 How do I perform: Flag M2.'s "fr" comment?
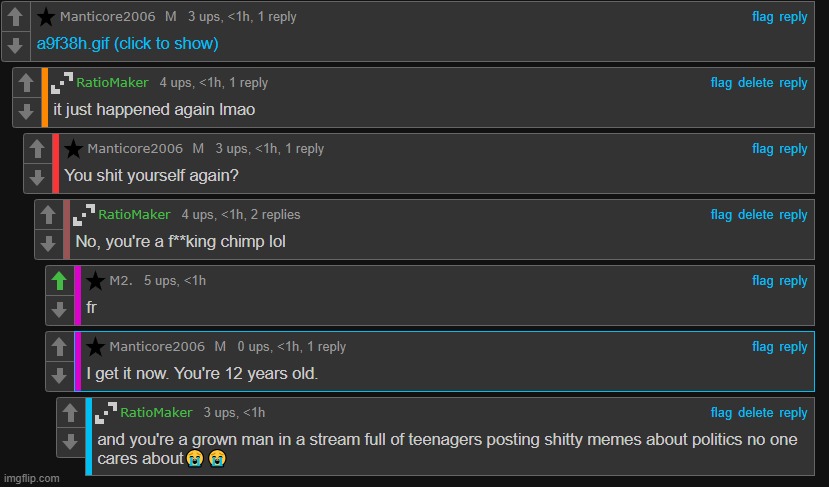tap(762, 281)
